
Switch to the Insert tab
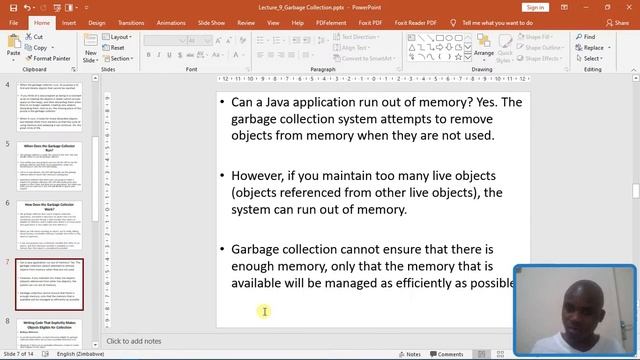tap(69, 23)
